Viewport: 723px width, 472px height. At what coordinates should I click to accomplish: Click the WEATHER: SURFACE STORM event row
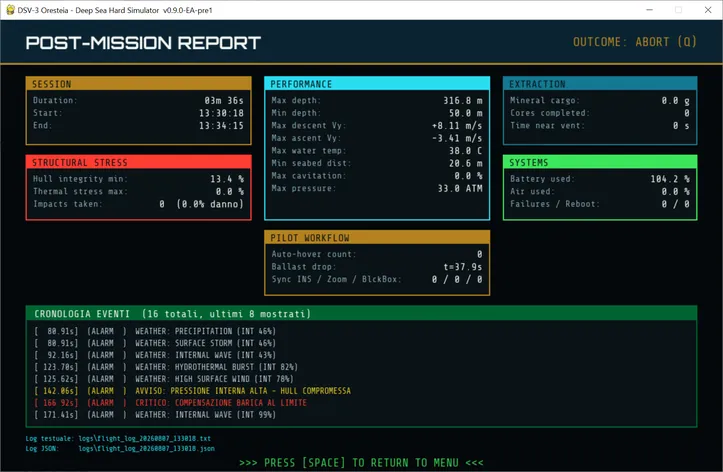pos(155,343)
